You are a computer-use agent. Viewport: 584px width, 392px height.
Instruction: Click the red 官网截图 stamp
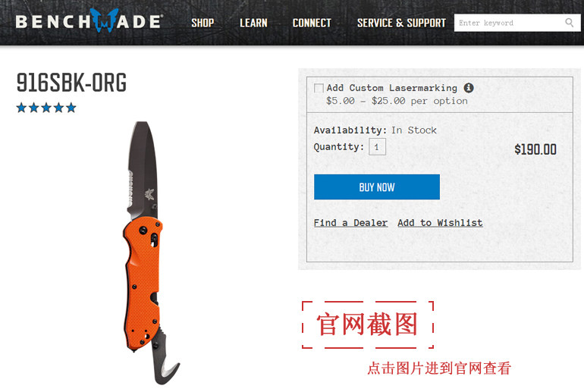click(367, 325)
